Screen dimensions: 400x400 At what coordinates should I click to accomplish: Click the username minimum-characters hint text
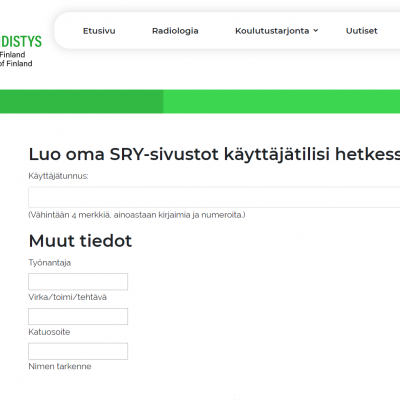(137, 215)
